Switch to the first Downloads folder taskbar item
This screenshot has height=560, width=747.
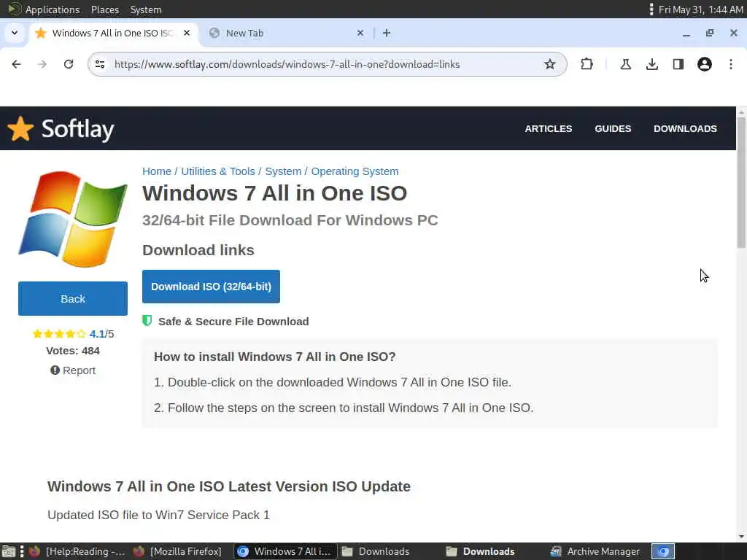(x=376, y=551)
